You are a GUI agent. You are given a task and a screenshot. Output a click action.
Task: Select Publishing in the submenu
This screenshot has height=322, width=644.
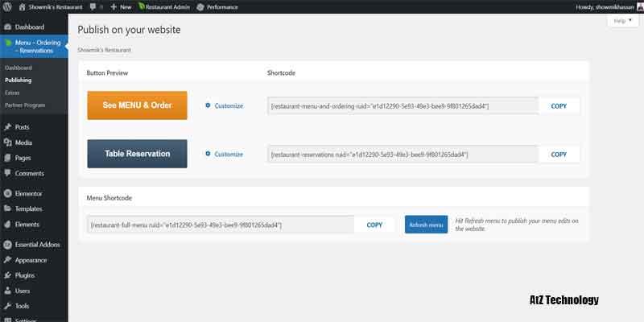pyautogui.click(x=19, y=80)
